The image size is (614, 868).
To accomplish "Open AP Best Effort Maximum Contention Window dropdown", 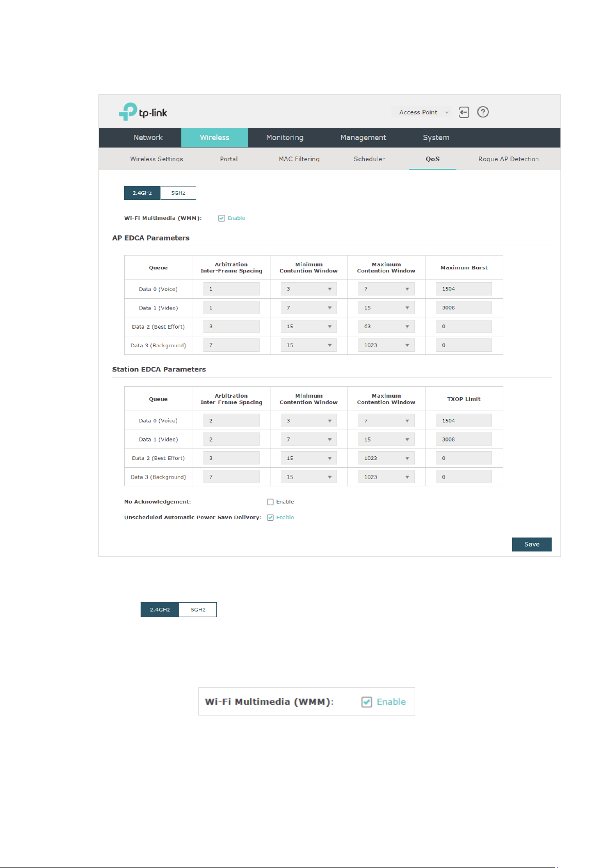I will (x=386, y=327).
